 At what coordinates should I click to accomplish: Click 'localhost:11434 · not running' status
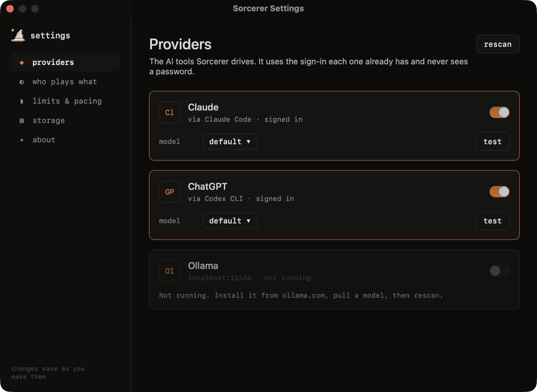(249, 278)
